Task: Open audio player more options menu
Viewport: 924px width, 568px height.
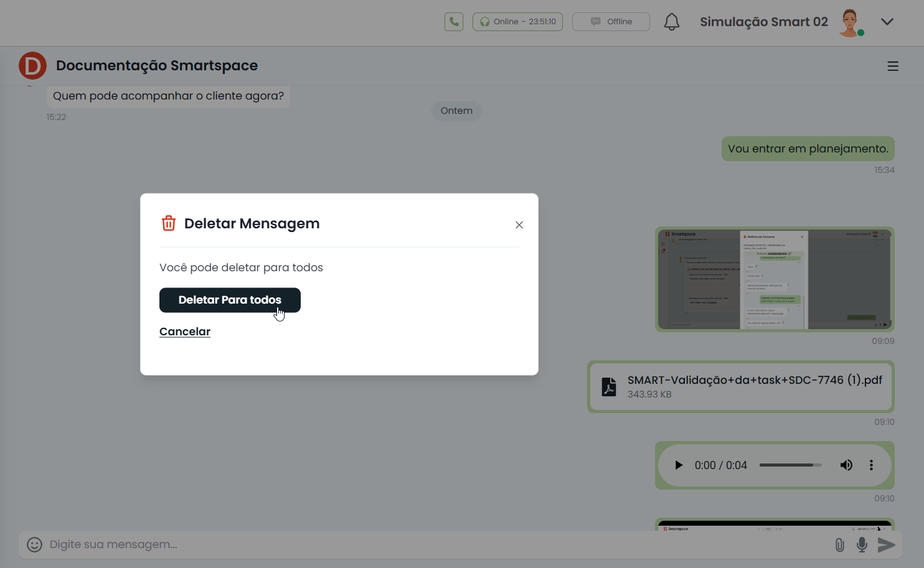Action: tap(871, 465)
